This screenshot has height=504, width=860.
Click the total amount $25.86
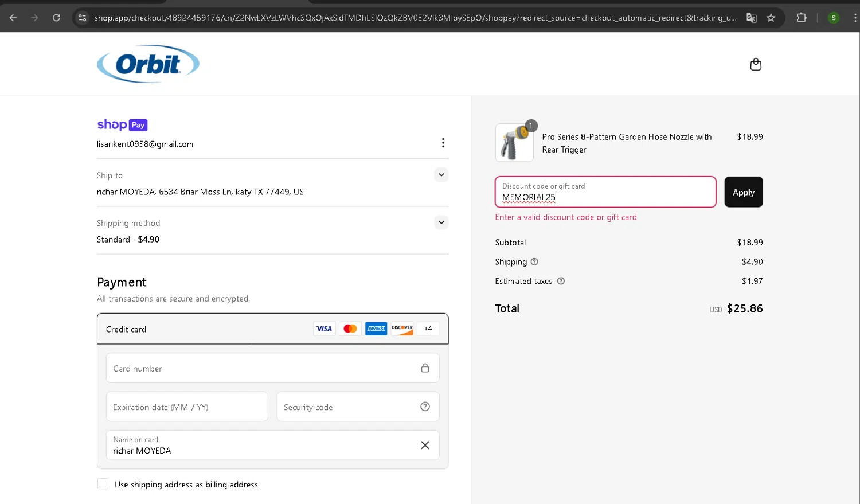(745, 308)
